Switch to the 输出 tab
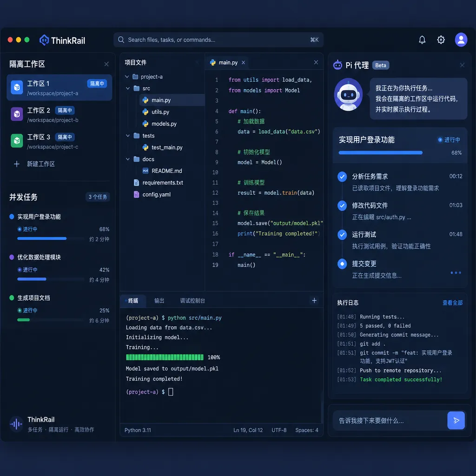Viewport: 476px width, 476px height. click(x=159, y=301)
